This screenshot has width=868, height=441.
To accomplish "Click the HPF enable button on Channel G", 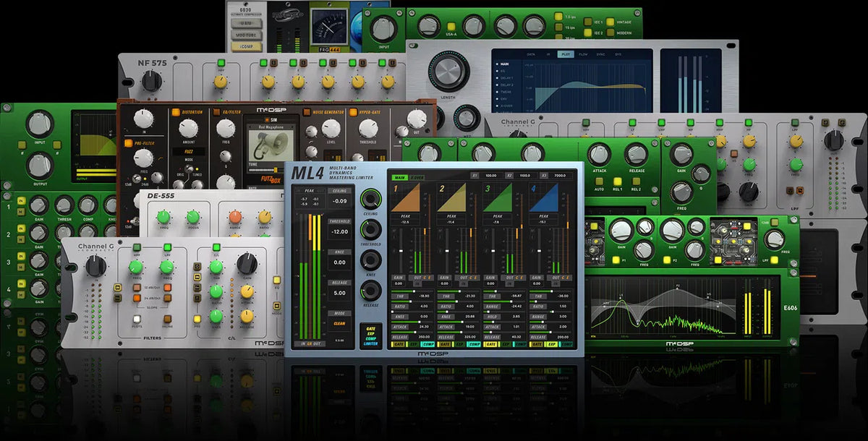I will click(137, 247).
